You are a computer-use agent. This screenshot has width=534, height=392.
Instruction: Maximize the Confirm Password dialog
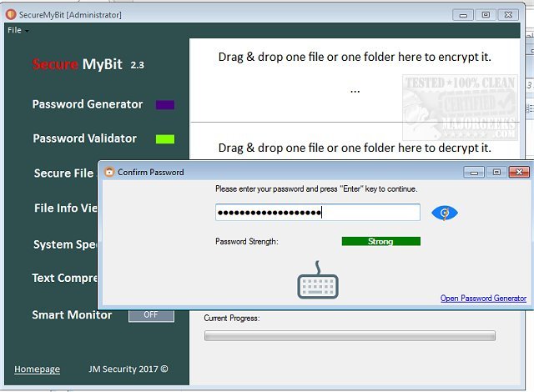(496, 172)
